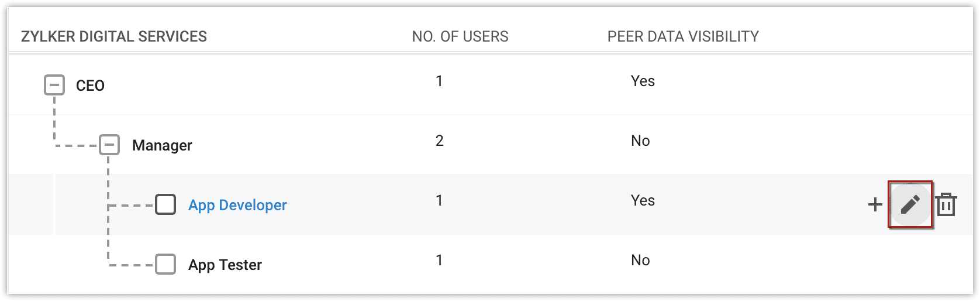Click CEO's user count value
Image resolution: width=980 pixels, height=301 pixels.
[439, 81]
